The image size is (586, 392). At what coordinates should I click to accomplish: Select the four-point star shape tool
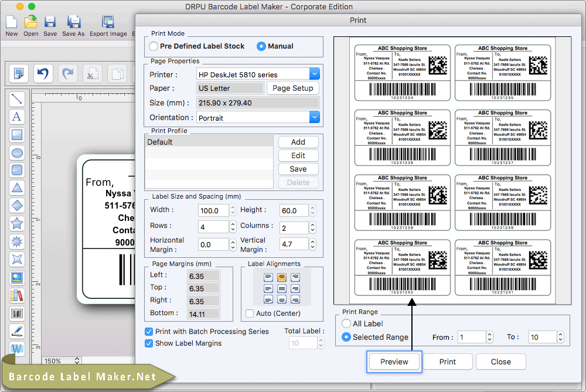tap(17, 260)
